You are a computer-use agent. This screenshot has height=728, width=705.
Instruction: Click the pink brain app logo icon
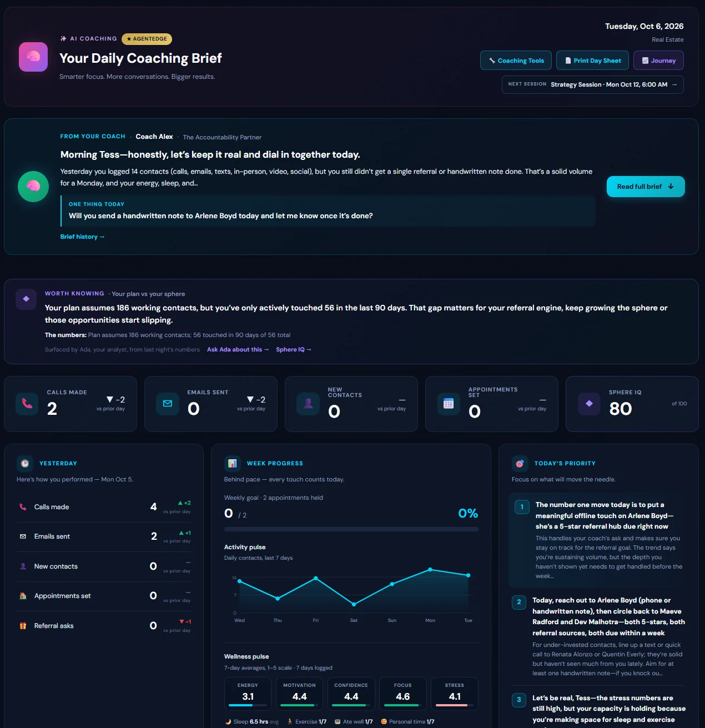pos(33,57)
